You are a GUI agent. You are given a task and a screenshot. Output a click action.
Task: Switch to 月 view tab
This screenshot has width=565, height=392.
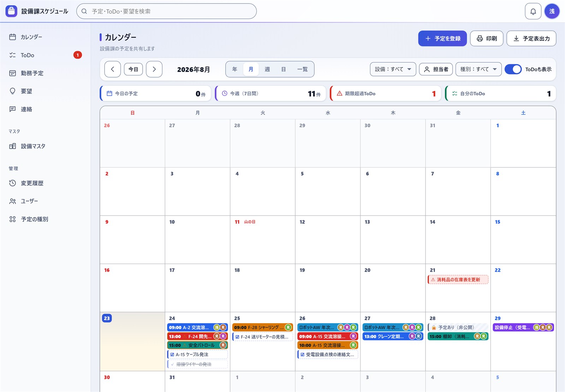(x=251, y=69)
